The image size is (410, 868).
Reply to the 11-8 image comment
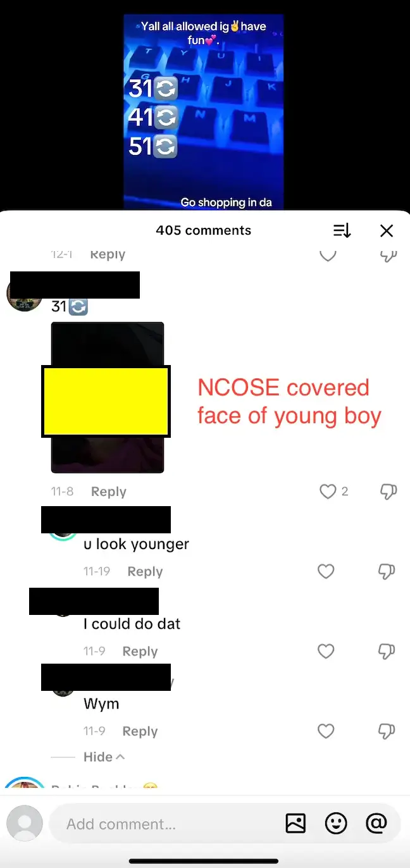coord(109,492)
